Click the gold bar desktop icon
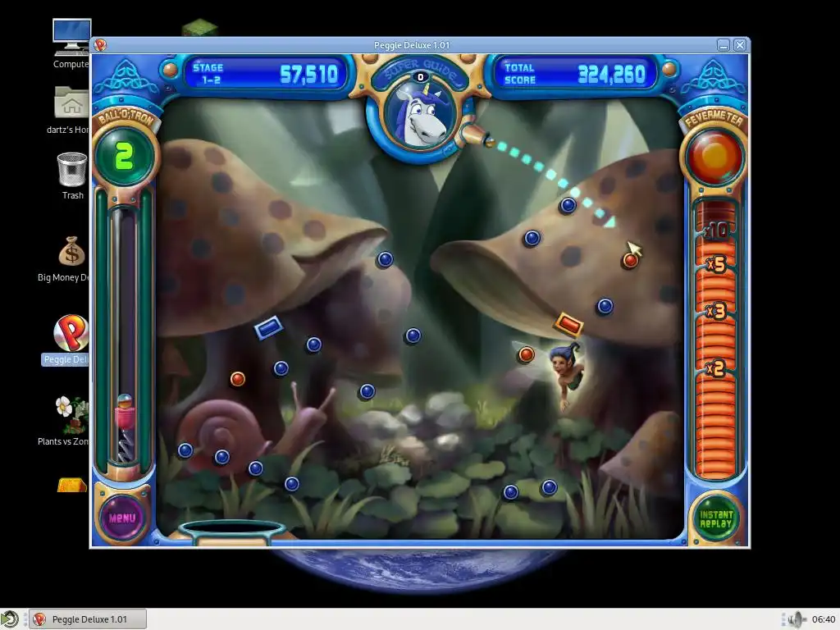The image size is (840, 630). (72, 485)
